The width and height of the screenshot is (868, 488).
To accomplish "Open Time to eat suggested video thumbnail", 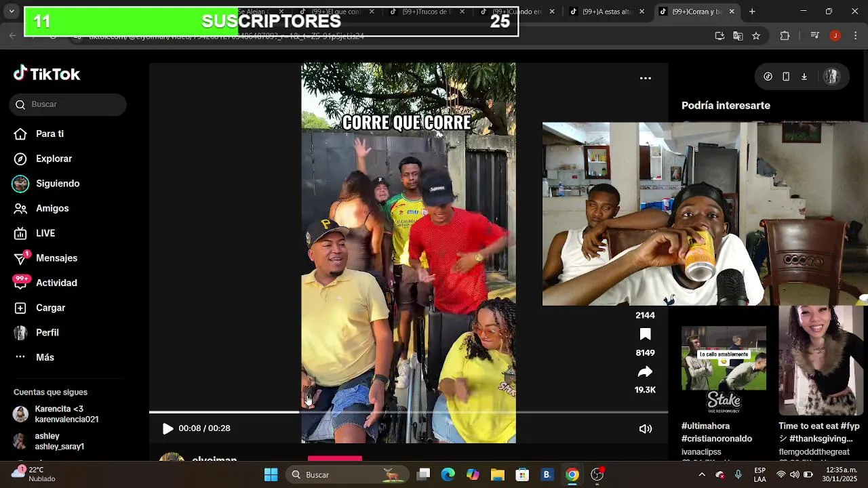I will tap(821, 361).
